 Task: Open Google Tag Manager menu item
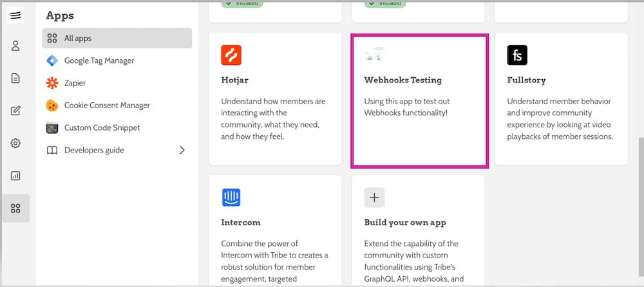click(117, 60)
